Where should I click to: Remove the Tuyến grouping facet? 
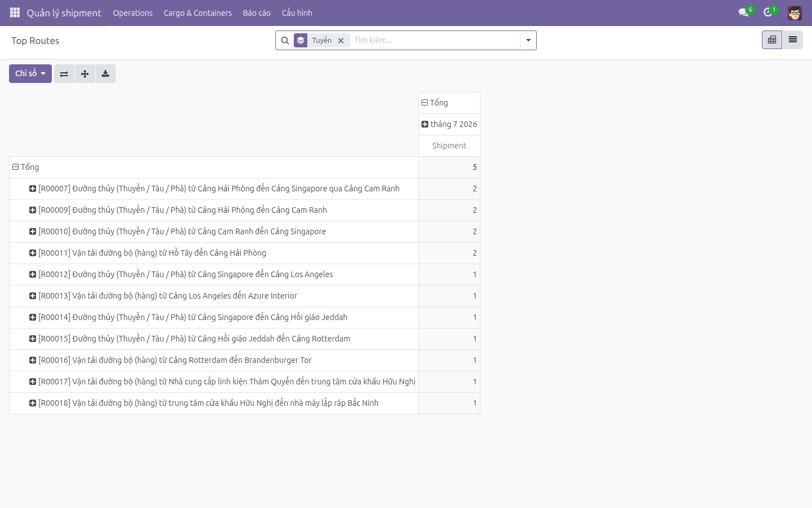pos(341,41)
